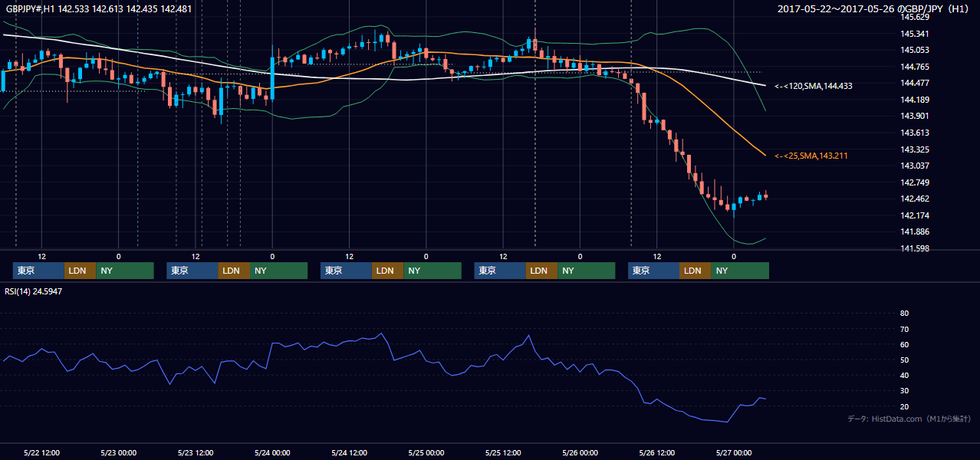Image resolution: width=980 pixels, height=460 pixels.
Task: Click price level 141.598 on axis
Action: [x=914, y=248]
